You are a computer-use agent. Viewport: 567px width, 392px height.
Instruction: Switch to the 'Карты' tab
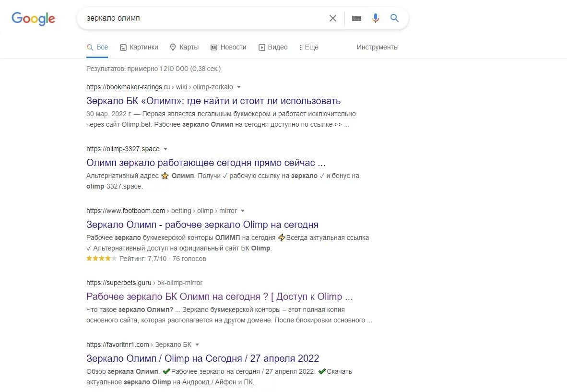(x=184, y=48)
